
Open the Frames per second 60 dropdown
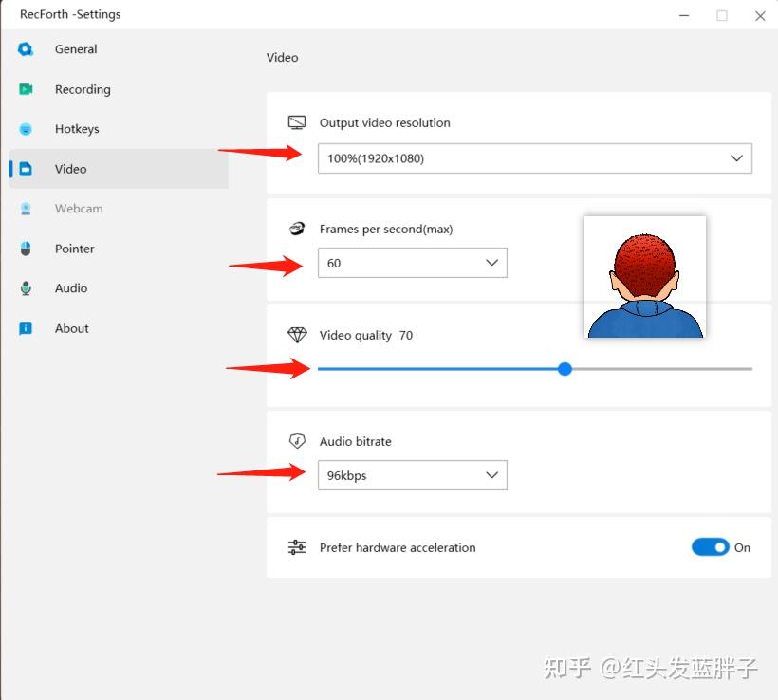[413, 263]
